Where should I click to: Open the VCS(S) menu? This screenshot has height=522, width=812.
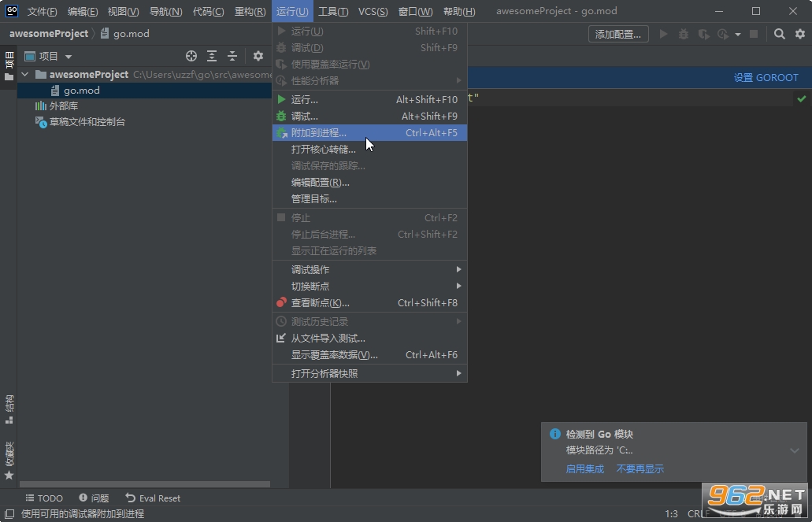tap(373, 11)
